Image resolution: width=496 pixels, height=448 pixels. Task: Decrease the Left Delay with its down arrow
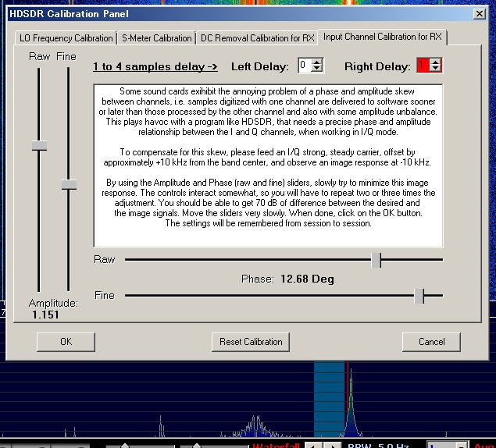317,69
